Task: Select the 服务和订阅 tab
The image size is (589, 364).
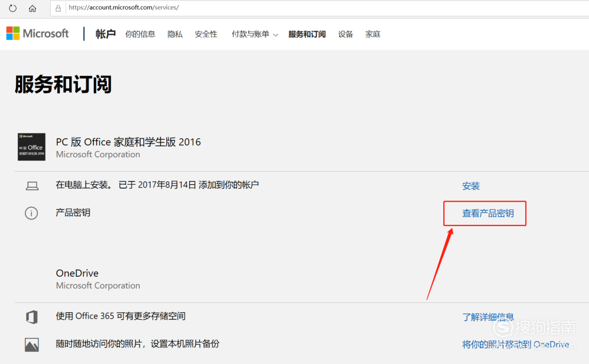Action: 307,34
